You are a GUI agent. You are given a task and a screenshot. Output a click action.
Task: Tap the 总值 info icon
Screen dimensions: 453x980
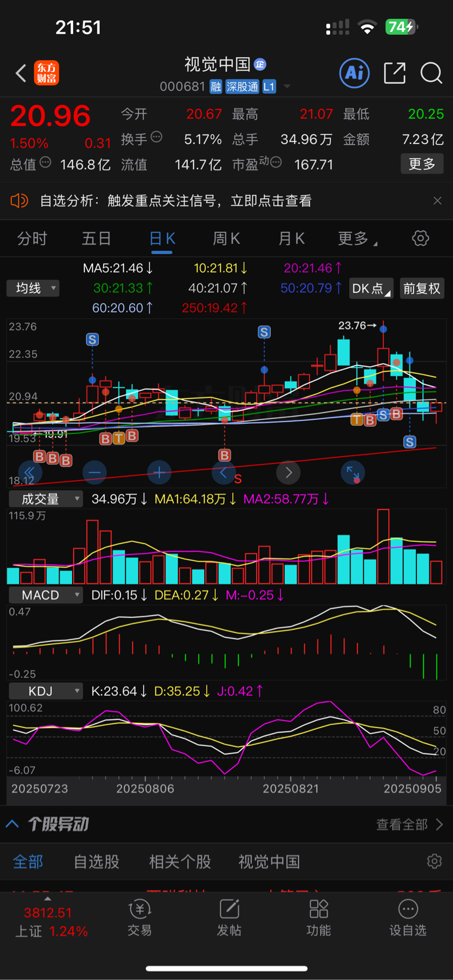45,162
